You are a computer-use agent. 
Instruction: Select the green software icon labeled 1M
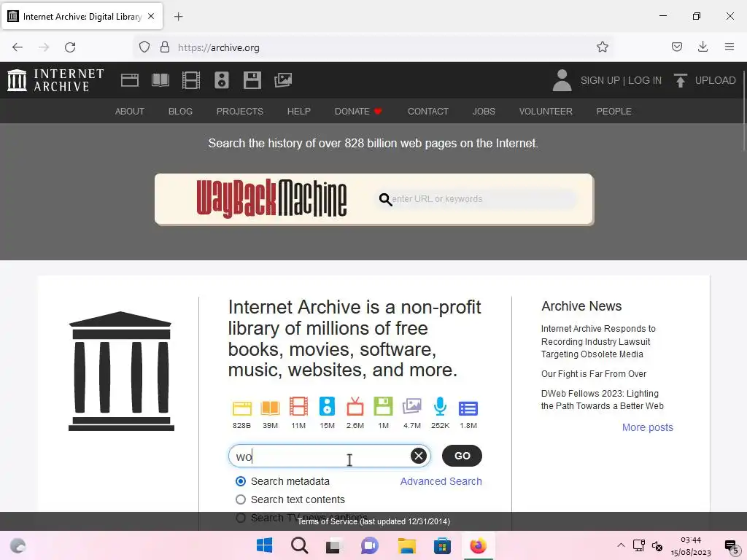383,407
